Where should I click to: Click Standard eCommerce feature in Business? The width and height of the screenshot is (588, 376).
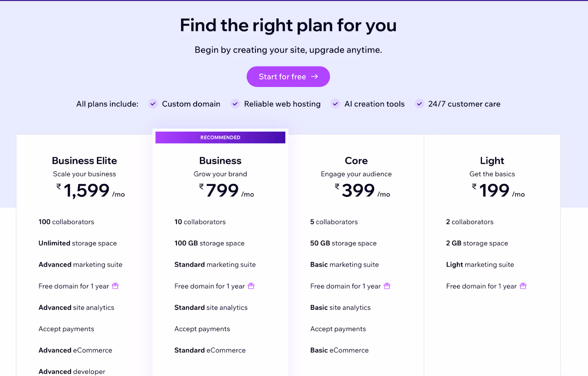coord(210,350)
